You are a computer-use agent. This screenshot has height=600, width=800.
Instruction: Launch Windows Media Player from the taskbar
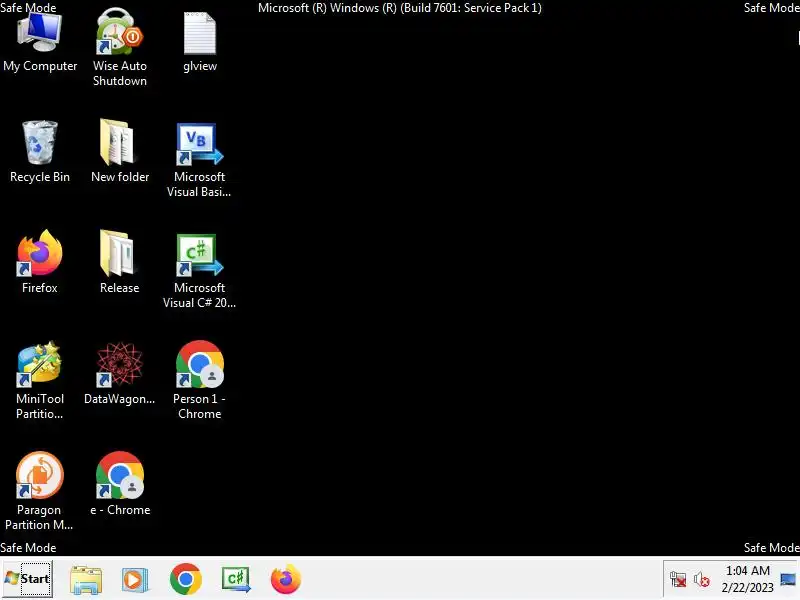click(x=135, y=580)
